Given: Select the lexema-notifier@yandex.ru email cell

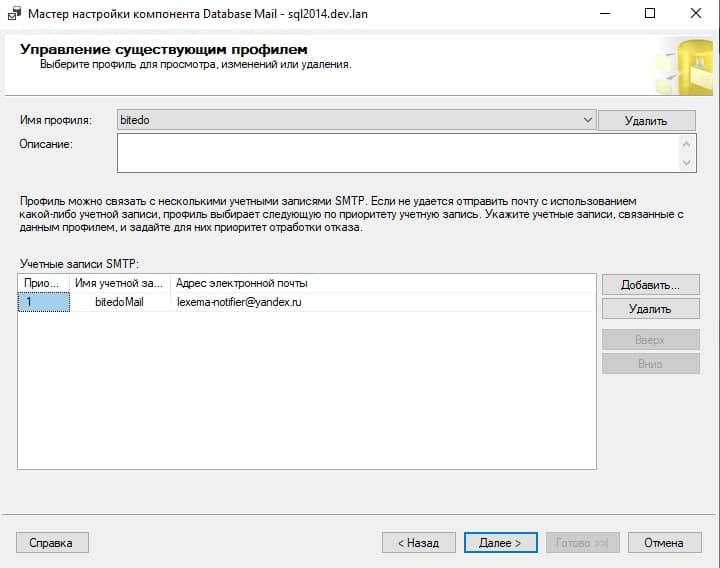Looking at the screenshot, I should 383,302.
